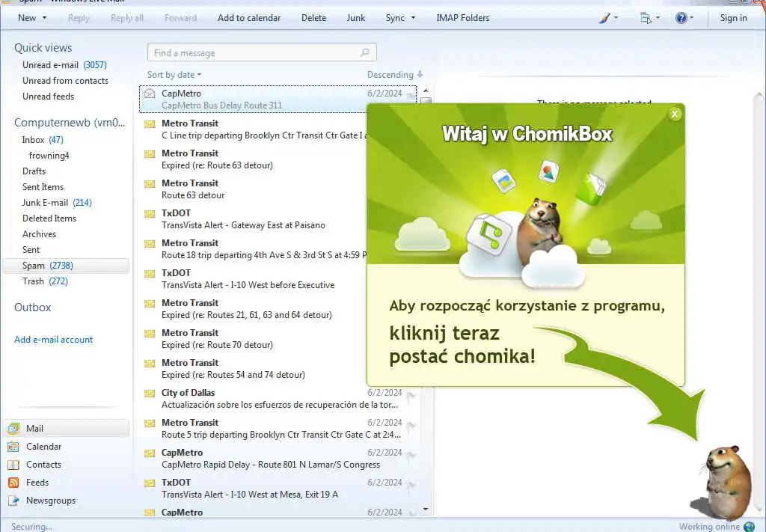Select the frowning4 subfolder
This screenshot has width=766, height=532.
[x=49, y=156]
